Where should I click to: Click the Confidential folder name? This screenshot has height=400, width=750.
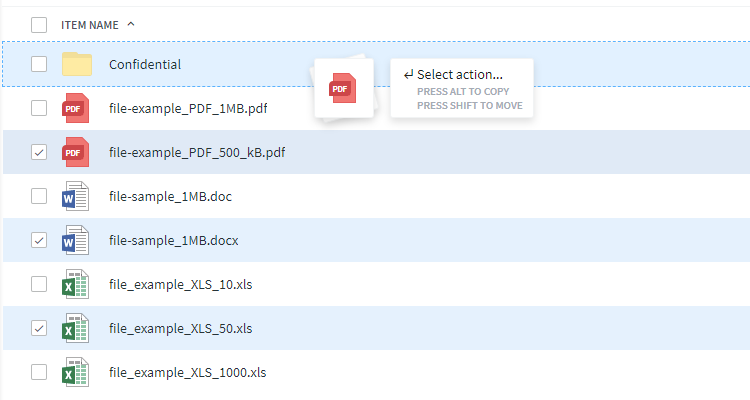[145, 64]
